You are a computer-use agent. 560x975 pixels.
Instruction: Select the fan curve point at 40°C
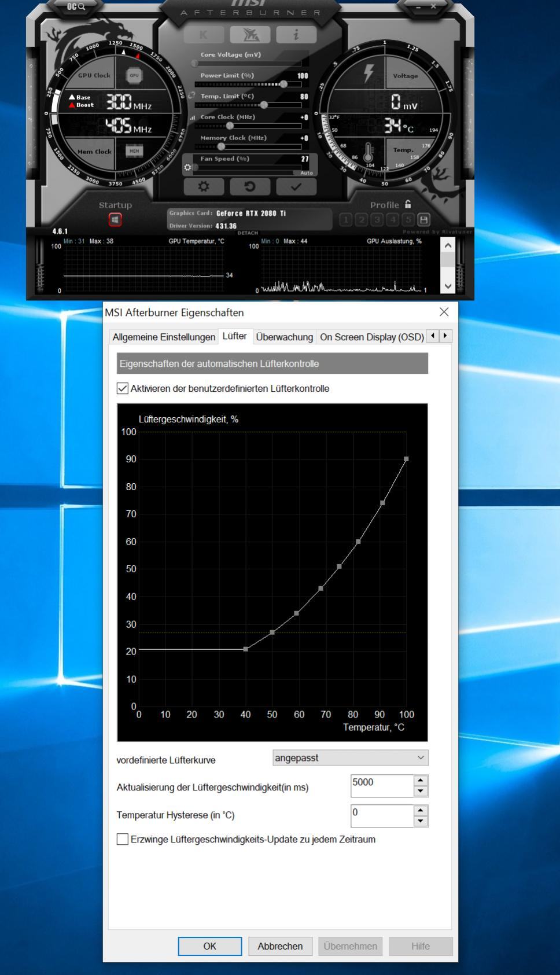tap(246, 649)
